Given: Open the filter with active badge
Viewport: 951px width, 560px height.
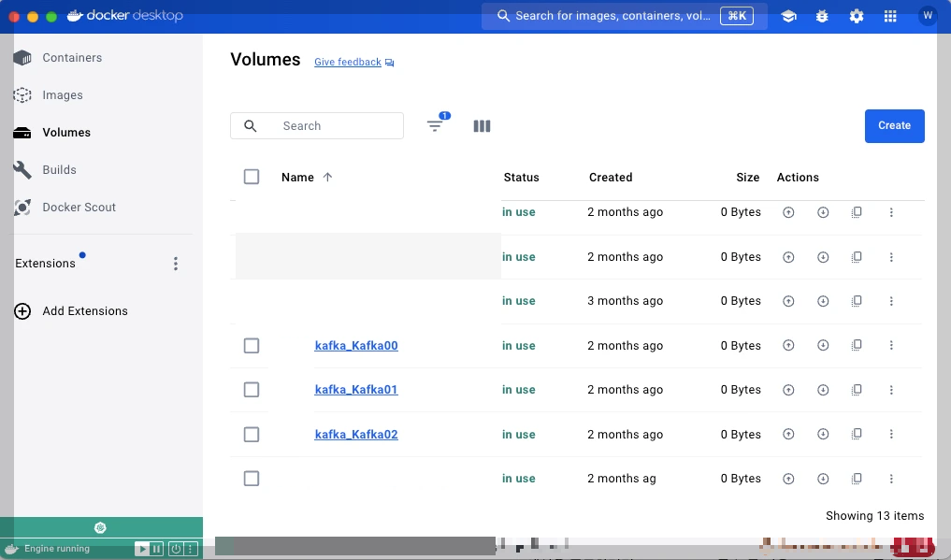Looking at the screenshot, I should [x=435, y=125].
